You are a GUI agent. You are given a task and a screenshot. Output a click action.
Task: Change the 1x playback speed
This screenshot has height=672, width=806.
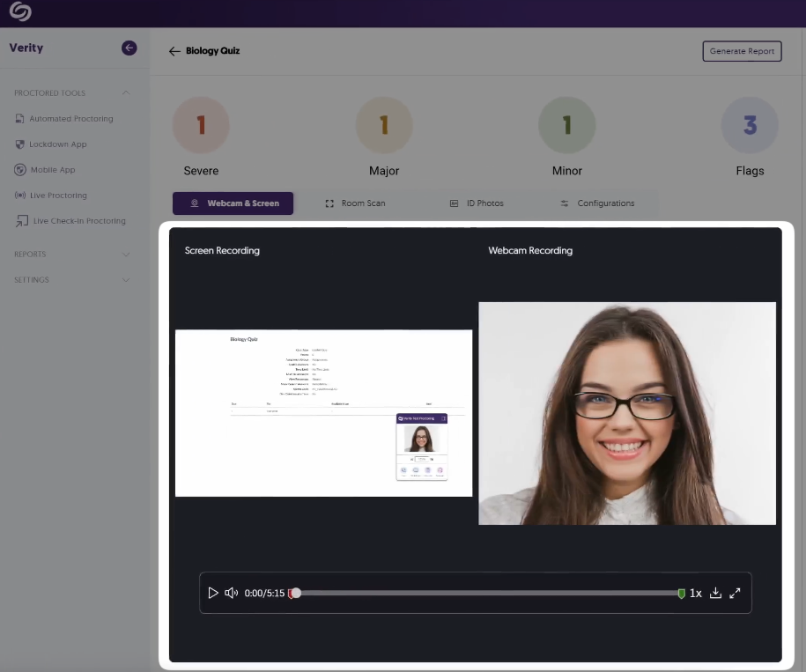point(695,593)
